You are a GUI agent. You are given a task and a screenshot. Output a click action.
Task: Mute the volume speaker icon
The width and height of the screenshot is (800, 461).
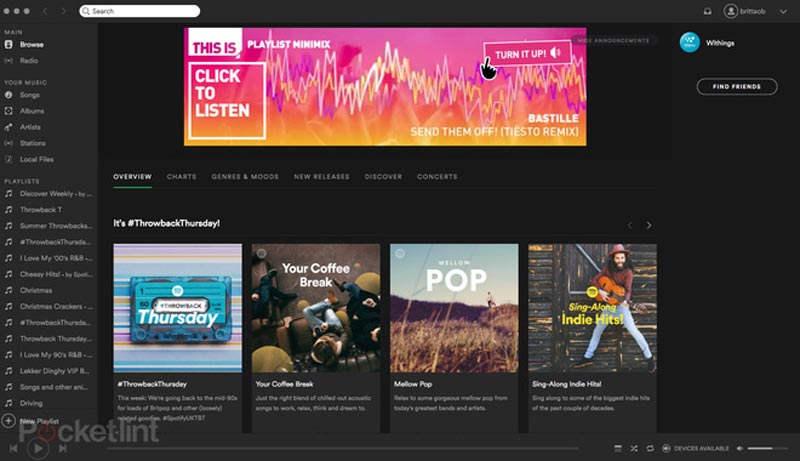pos(740,448)
